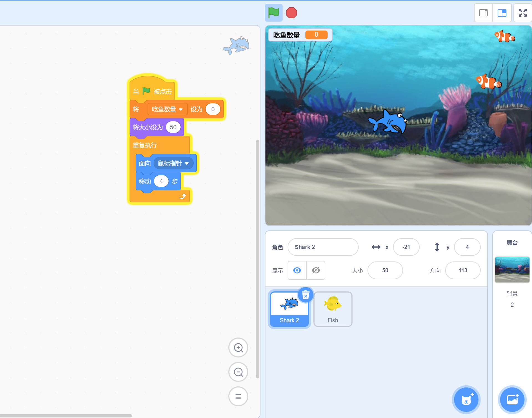Click the 角色 sprite label
Image resolution: width=532 pixels, height=418 pixels.
pyautogui.click(x=277, y=247)
